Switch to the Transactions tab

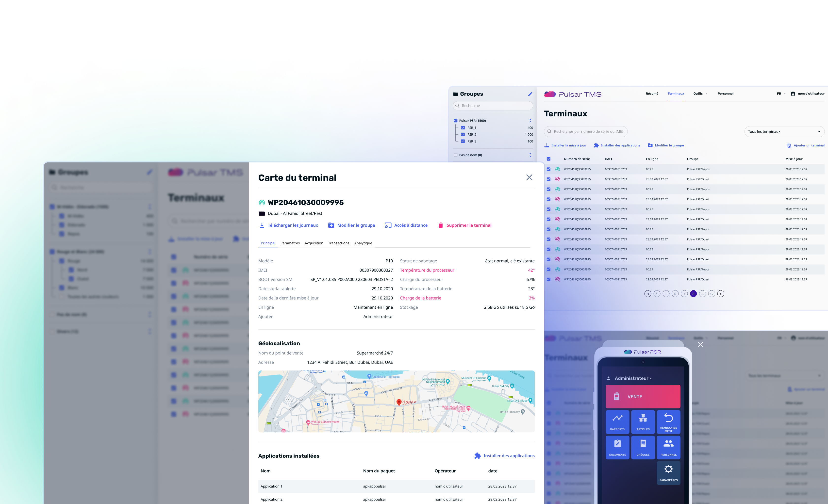[x=338, y=243]
